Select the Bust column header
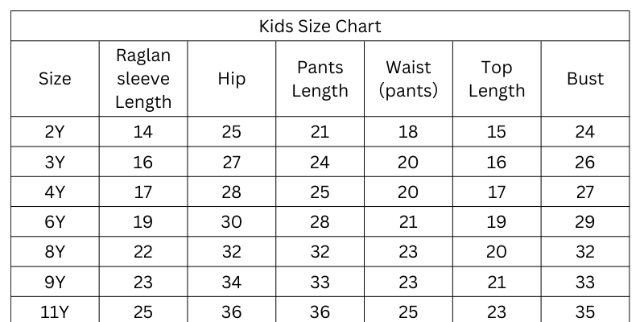The height and width of the screenshot is (322, 644). click(x=585, y=79)
